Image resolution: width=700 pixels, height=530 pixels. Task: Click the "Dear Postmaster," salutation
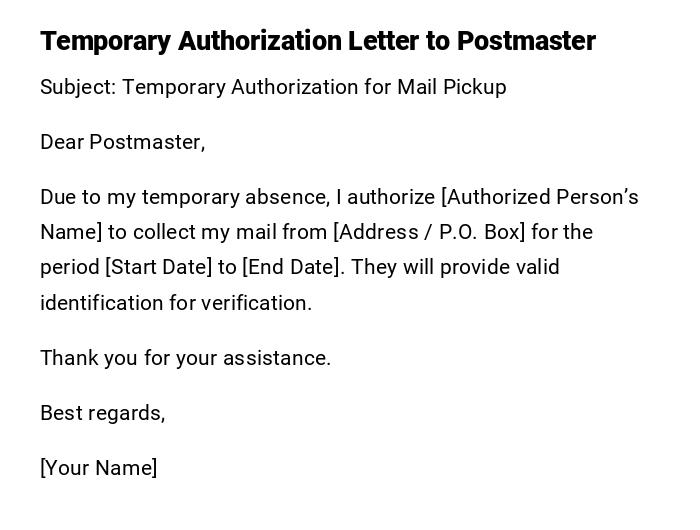click(122, 142)
